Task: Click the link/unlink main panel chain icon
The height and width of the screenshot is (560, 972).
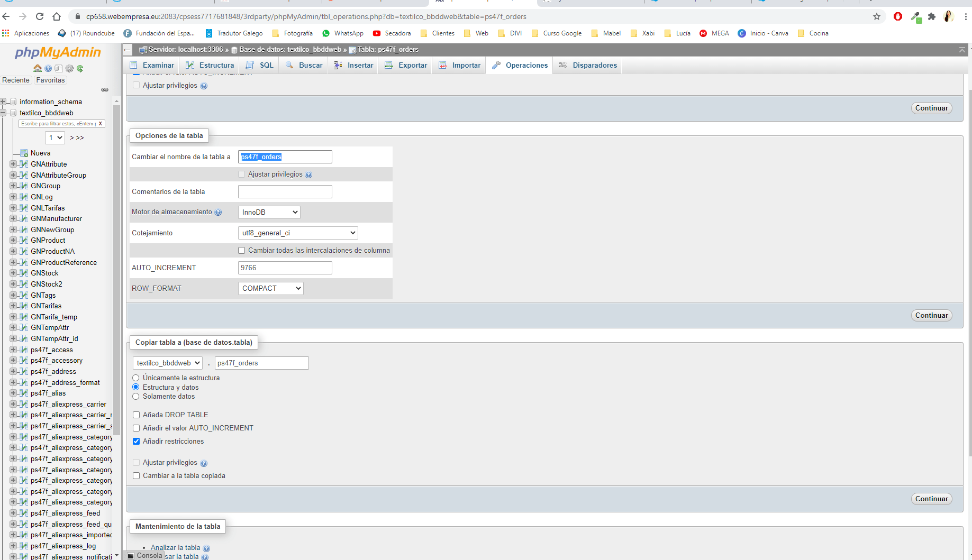Action: click(105, 90)
